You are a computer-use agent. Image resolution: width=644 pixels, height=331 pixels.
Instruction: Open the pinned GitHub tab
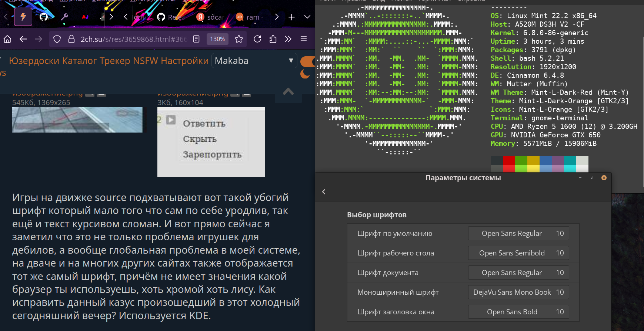44,17
